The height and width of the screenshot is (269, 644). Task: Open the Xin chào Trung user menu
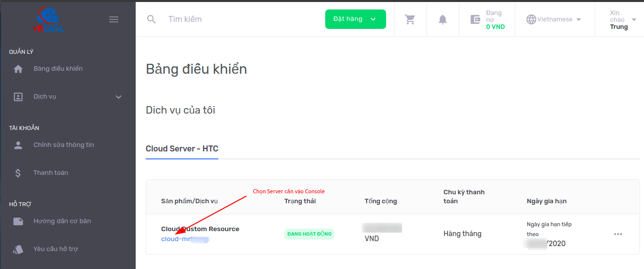point(623,20)
